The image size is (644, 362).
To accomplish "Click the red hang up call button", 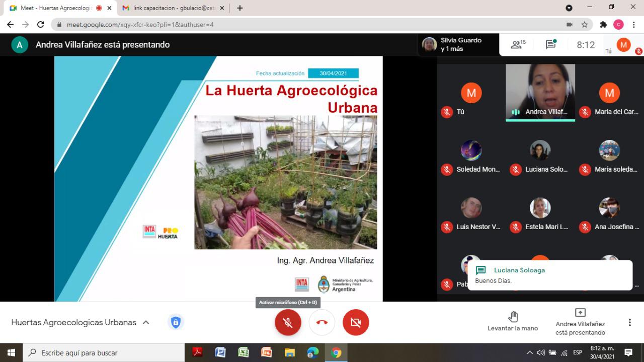I will (322, 322).
